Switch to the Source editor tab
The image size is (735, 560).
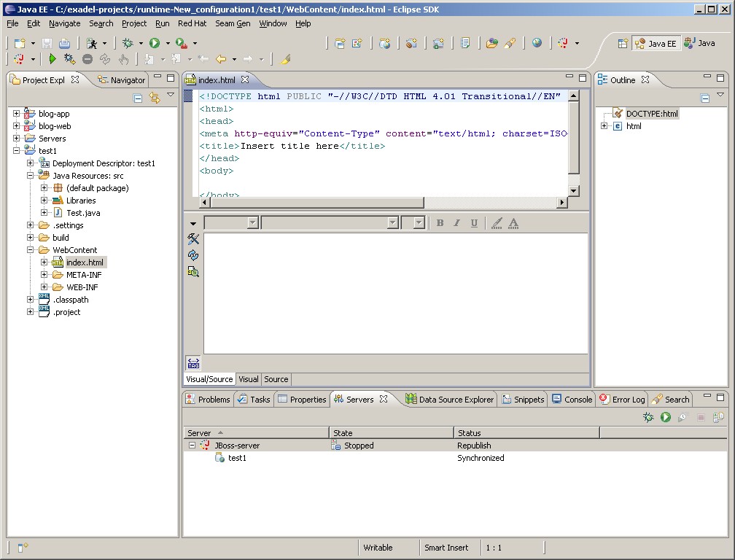(x=276, y=379)
